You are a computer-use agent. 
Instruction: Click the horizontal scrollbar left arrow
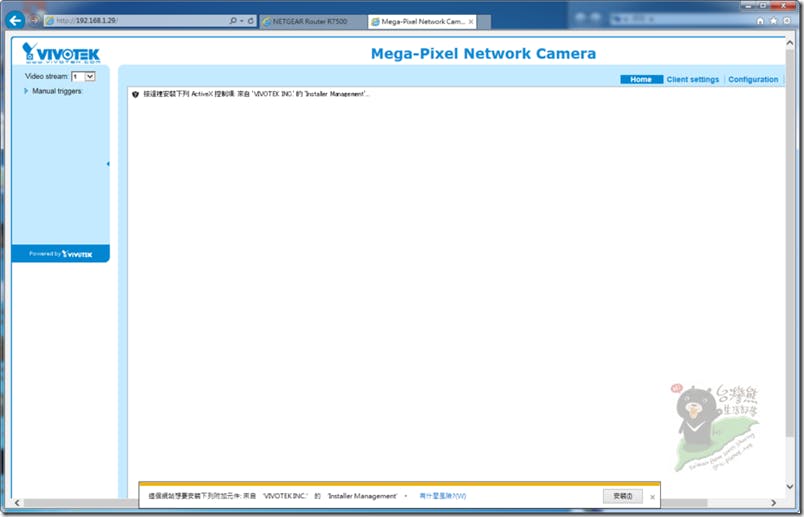(17, 503)
